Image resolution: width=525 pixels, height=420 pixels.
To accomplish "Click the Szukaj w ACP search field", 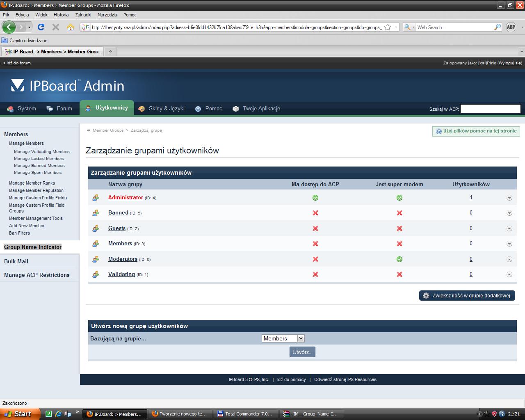I will [x=490, y=109].
